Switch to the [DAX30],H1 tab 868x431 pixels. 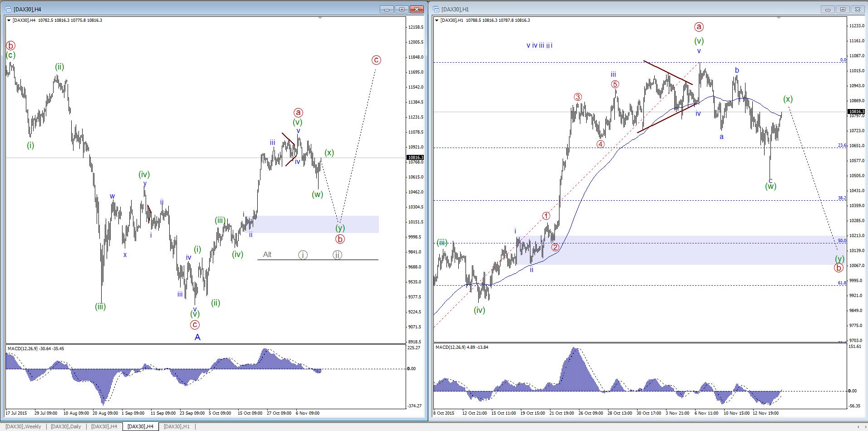(177, 426)
